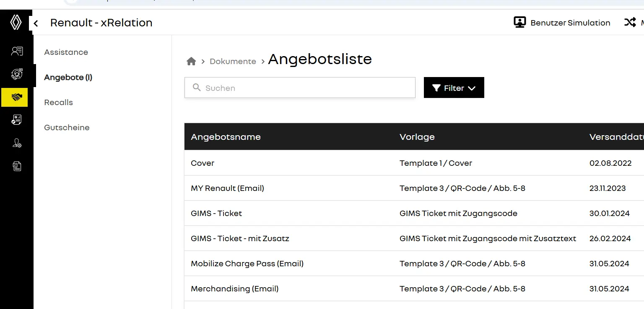This screenshot has width=644, height=309.
Task: Open Gutscheine in the side menu
Action: point(67,128)
